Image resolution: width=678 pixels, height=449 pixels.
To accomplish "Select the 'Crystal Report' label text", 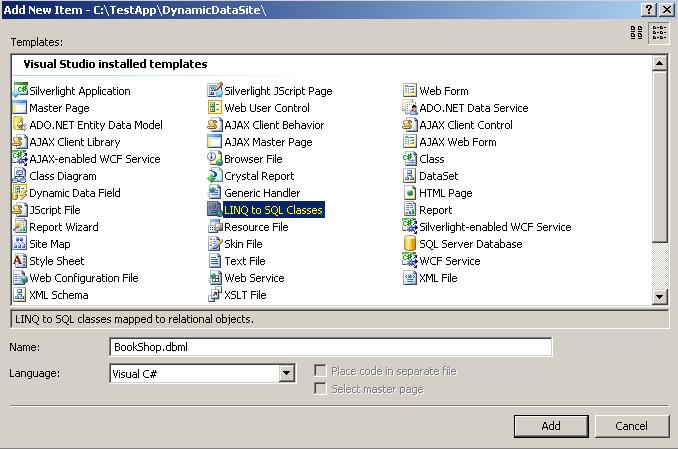I will tap(259, 176).
